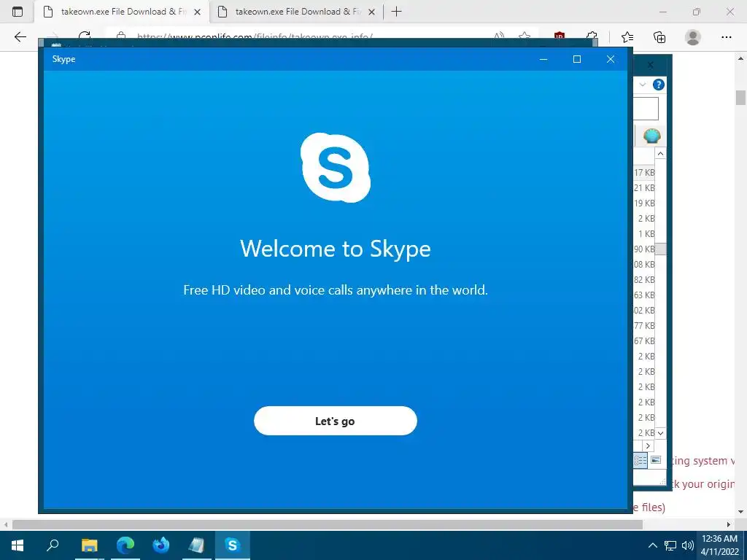The image size is (747, 560).
Task: Add page to favorites with star icon
Action: click(525, 36)
